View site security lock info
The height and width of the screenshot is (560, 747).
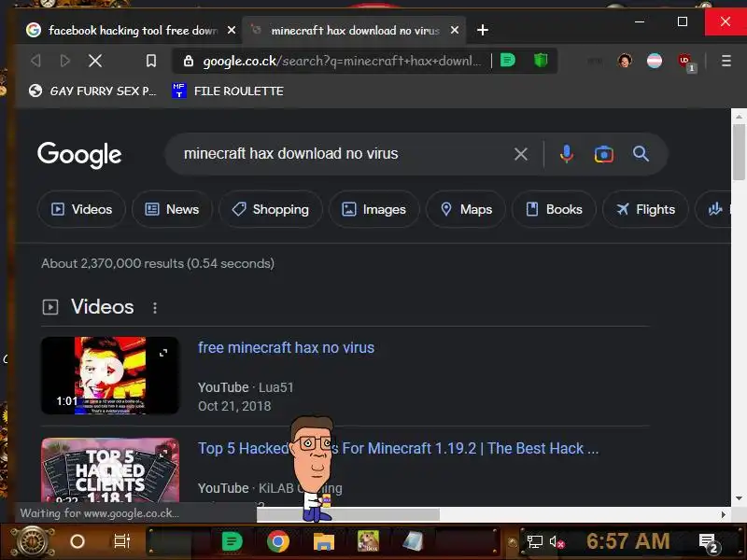click(189, 61)
